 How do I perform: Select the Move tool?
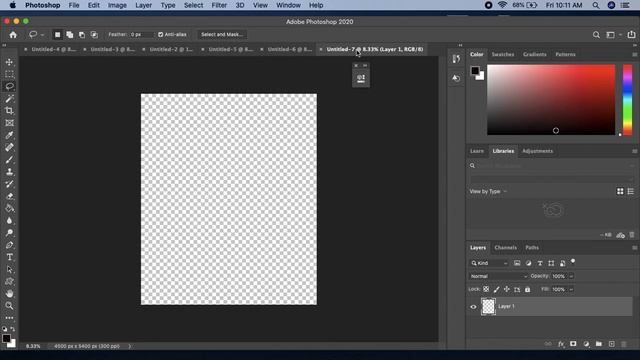pos(9,62)
